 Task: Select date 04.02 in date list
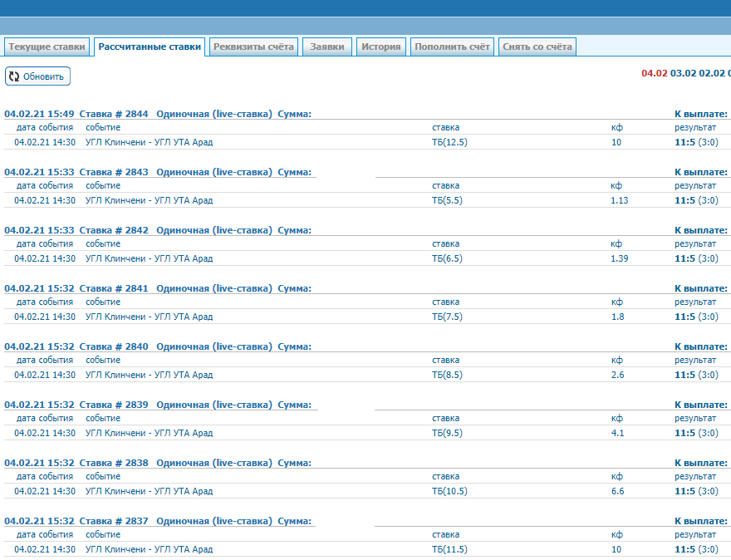[654, 73]
